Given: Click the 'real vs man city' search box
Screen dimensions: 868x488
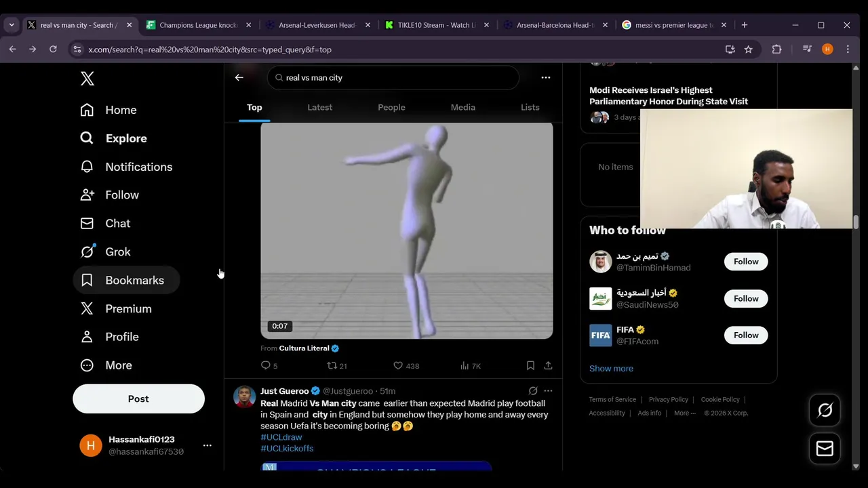Looking at the screenshot, I should (x=393, y=77).
